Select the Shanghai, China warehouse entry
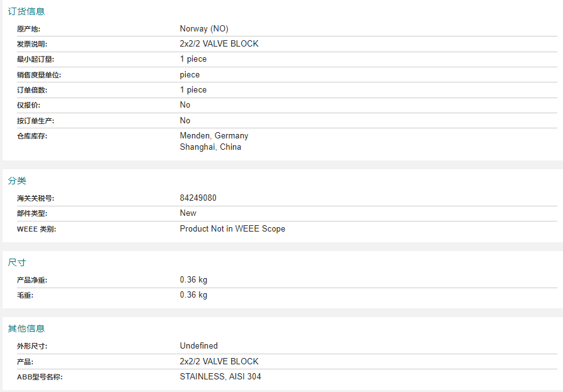 pyautogui.click(x=210, y=147)
